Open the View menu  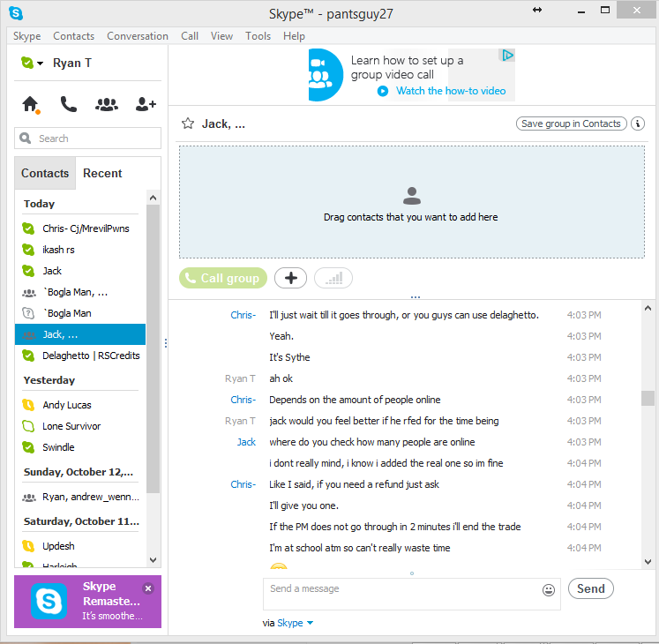[221, 36]
